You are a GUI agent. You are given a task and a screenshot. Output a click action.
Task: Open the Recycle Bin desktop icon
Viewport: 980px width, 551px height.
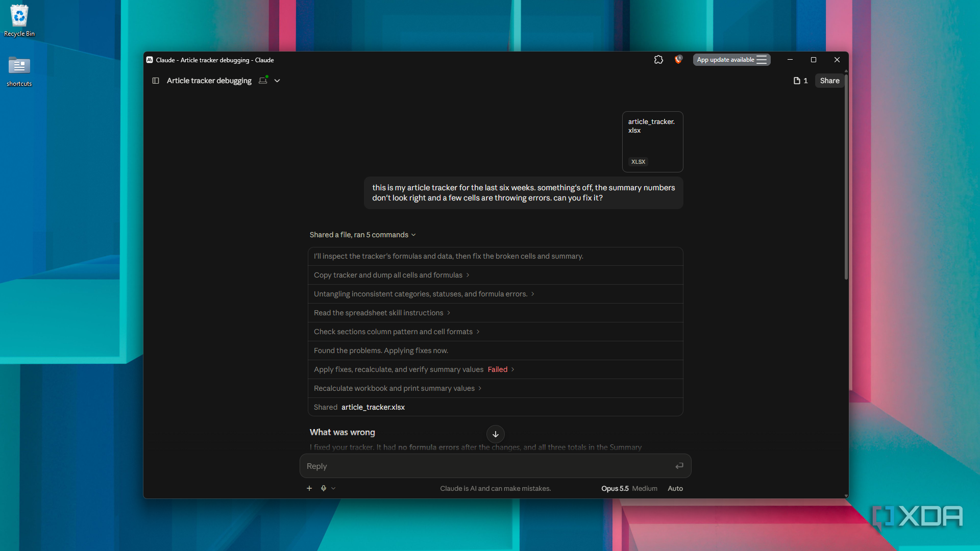pos(19,20)
